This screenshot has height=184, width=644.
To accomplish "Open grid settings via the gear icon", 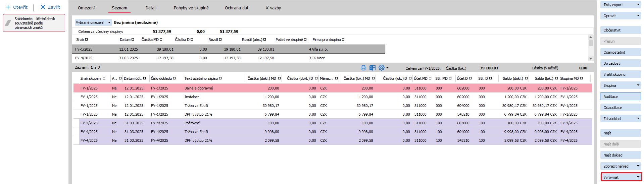I will coord(382,68).
